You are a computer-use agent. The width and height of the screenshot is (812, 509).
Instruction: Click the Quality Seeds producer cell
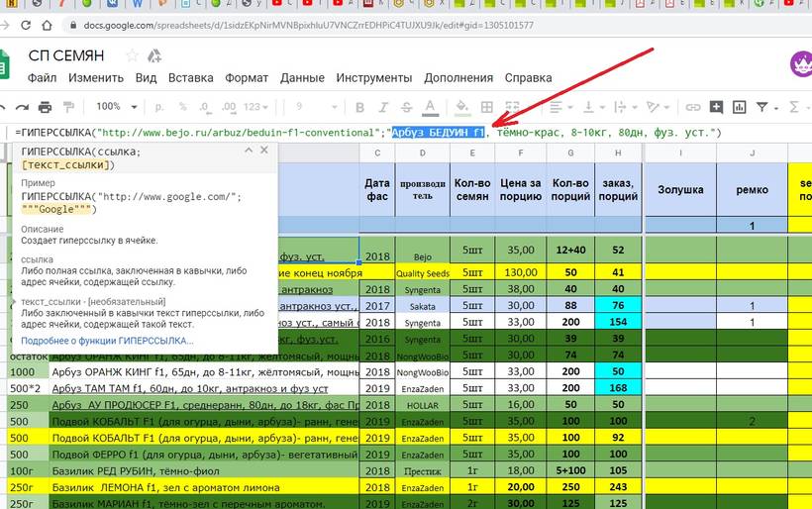(x=423, y=272)
